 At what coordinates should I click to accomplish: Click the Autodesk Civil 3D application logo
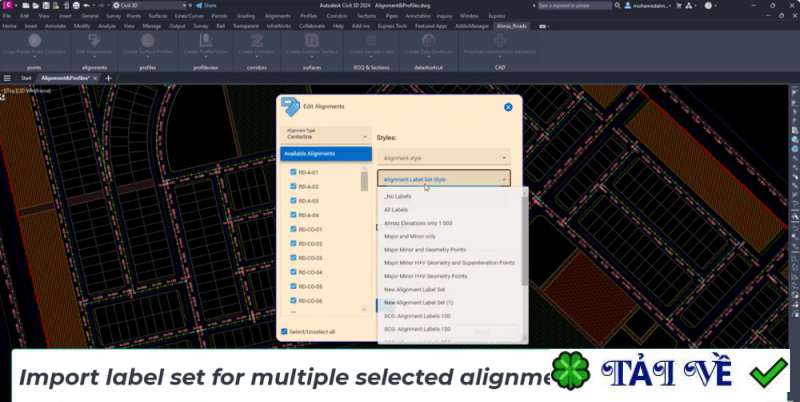(7, 5)
